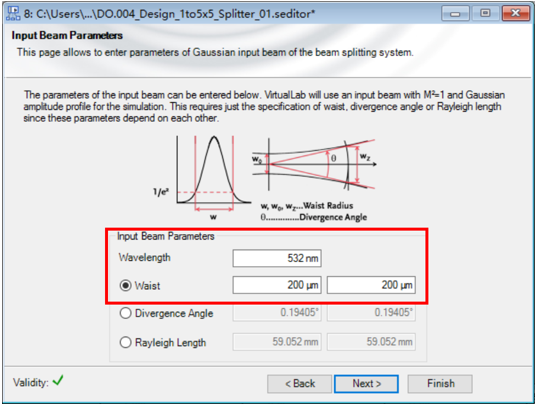Proceed with the Next button
535x404 pixels.
(x=366, y=384)
